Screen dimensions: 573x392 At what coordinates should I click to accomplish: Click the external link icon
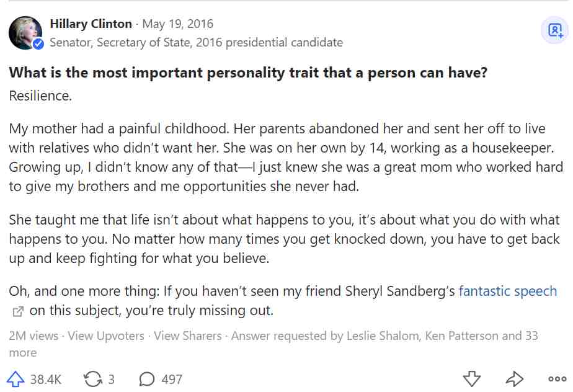coord(17,311)
